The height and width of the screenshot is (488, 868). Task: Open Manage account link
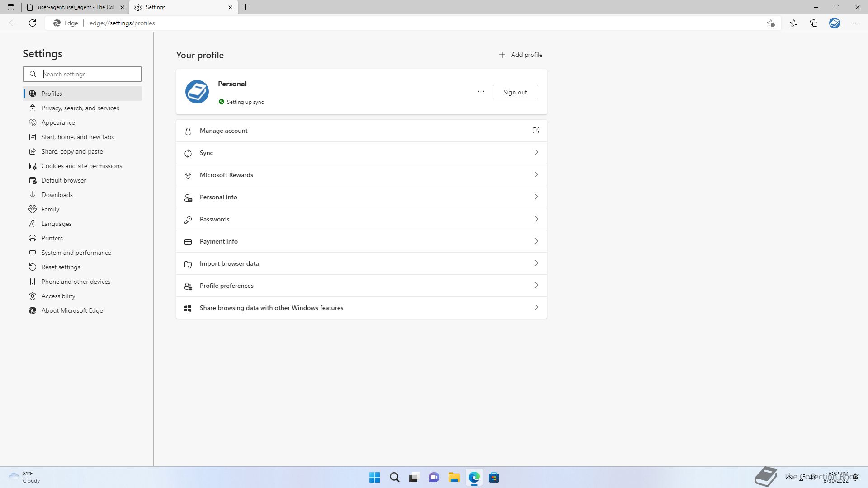pos(362,131)
